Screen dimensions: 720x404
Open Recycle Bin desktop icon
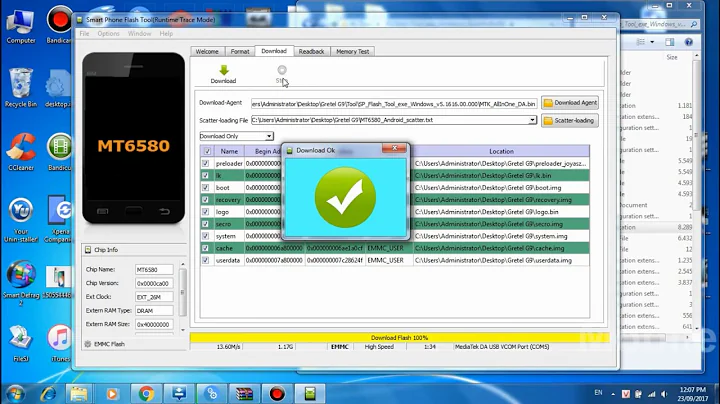click(x=21, y=87)
